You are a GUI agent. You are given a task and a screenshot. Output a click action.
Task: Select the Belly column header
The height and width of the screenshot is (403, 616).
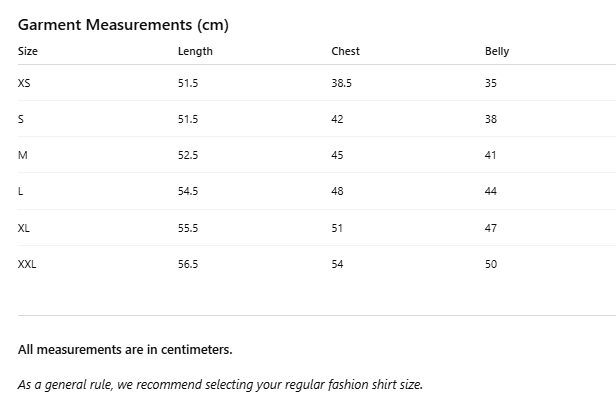(x=497, y=51)
